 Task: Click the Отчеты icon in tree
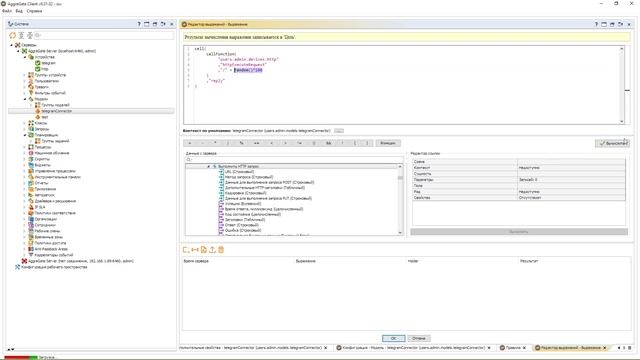31,183
